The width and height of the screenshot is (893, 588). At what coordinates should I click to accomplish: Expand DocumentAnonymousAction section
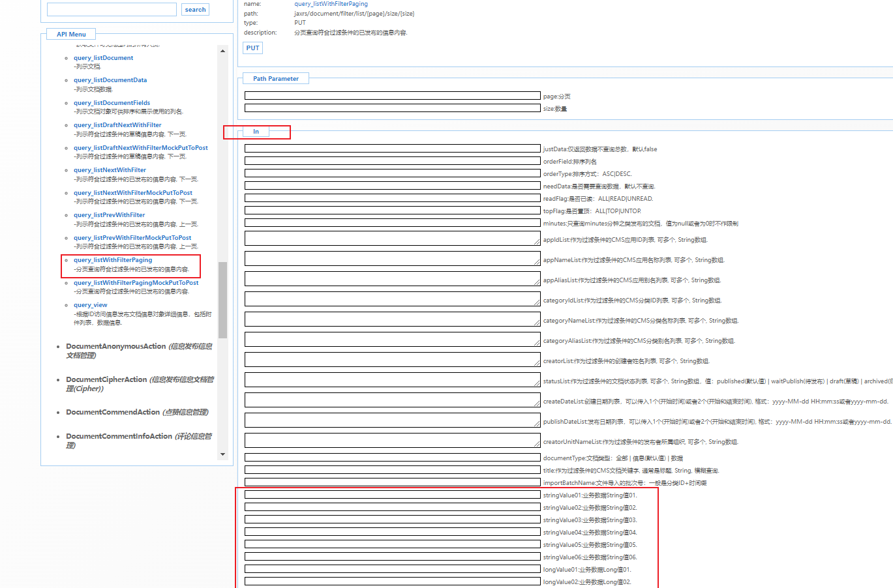click(x=115, y=347)
